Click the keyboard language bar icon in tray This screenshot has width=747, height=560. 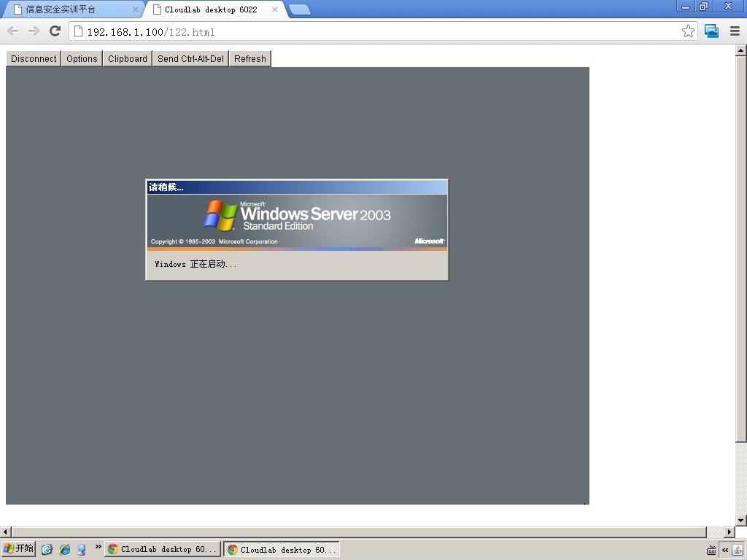point(711,550)
